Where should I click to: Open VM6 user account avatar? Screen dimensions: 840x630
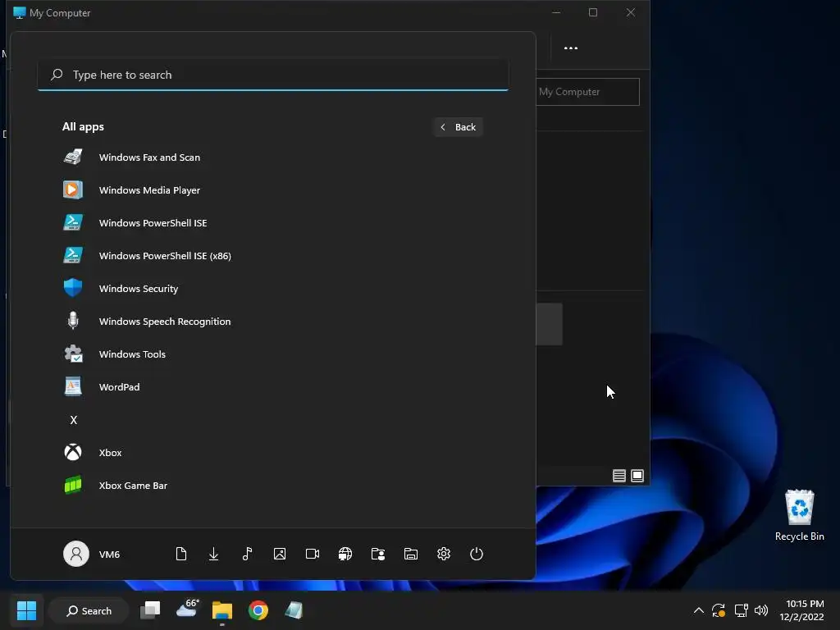76,554
